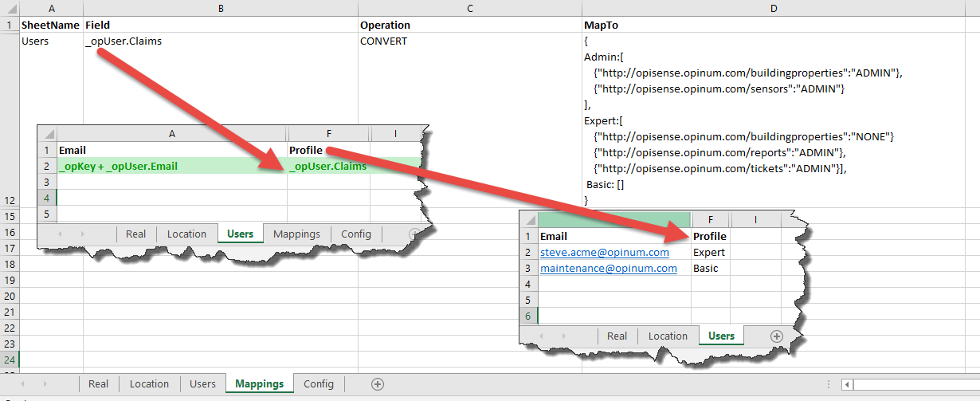Select column D via its header

773,8
